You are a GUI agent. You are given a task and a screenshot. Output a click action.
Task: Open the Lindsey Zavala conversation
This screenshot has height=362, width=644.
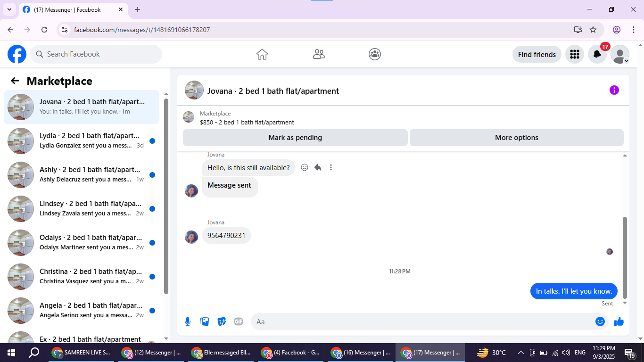click(x=82, y=209)
